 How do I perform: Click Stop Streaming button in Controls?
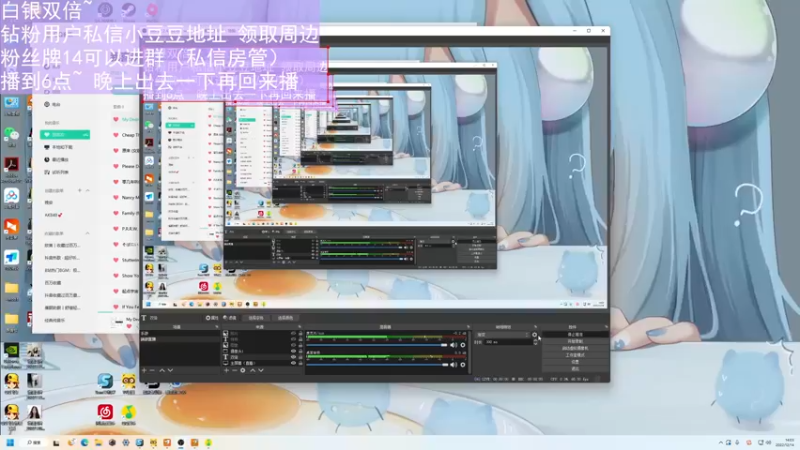point(576,335)
